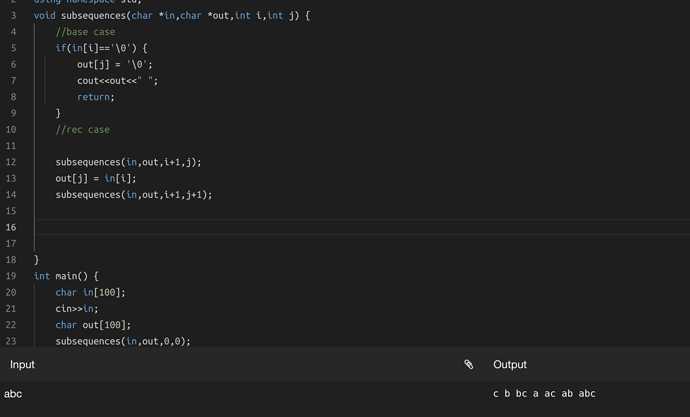Click the '//base case' comment line
Viewport: 690px width, 417px height.
coord(85,32)
